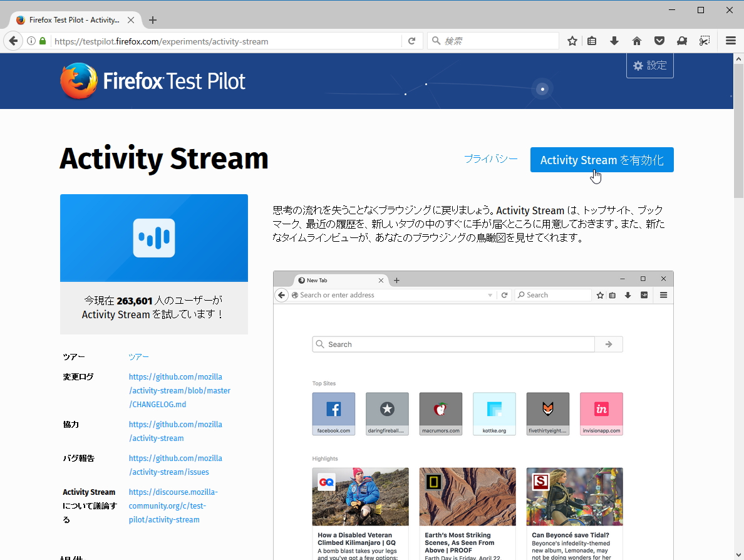
Task: Click the page info circle icon
Action: [31, 40]
